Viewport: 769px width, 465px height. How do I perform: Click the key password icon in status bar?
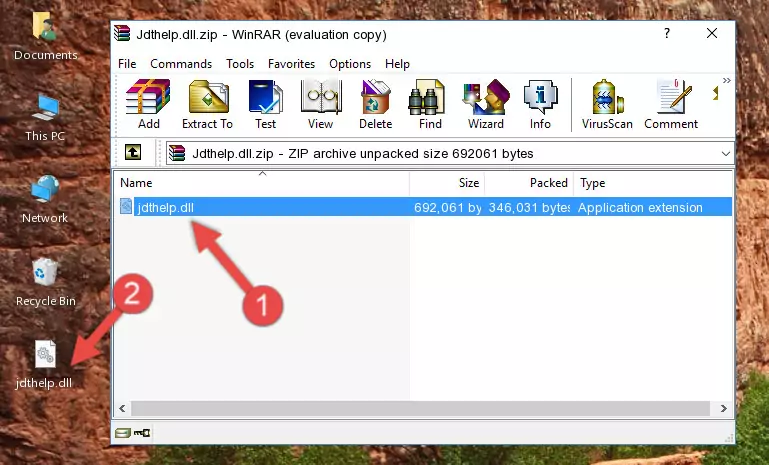[142, 433]
